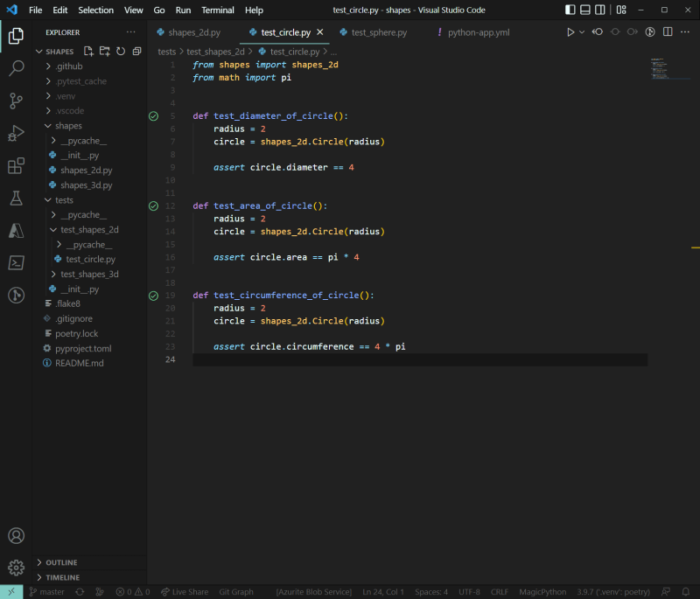The image size is (700, 599).
Task: Open errors and warnings count in status bar
Action: (133, 592)
